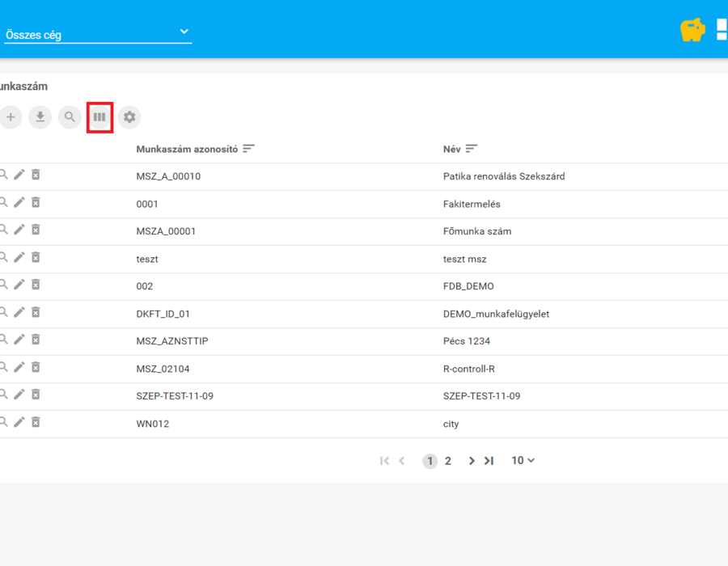Jump to the last page
This screenshot has width=728, height=566.
tap(489, 461)
